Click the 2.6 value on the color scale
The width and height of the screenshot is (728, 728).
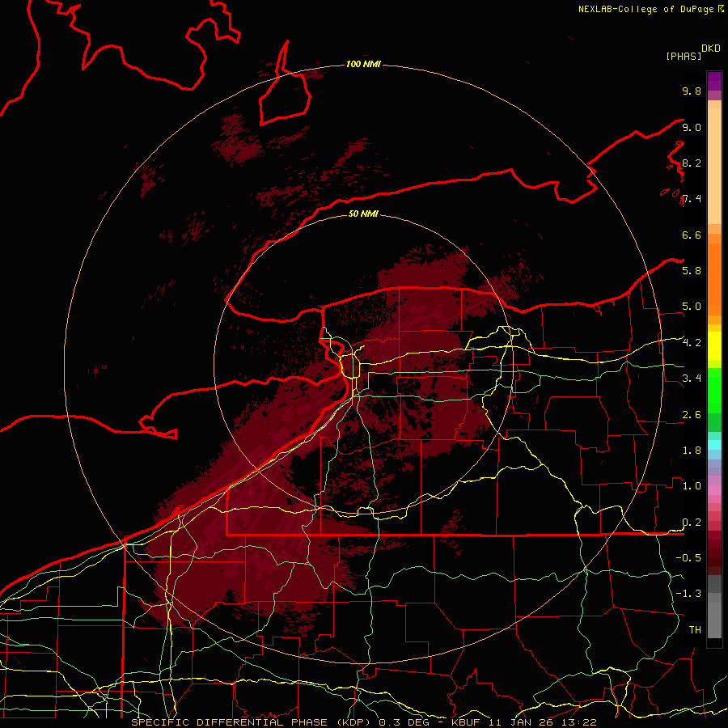692,415
